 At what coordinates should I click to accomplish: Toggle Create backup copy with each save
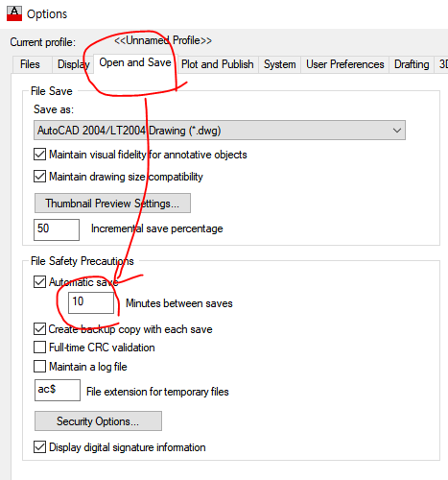(x=39, y=329)
